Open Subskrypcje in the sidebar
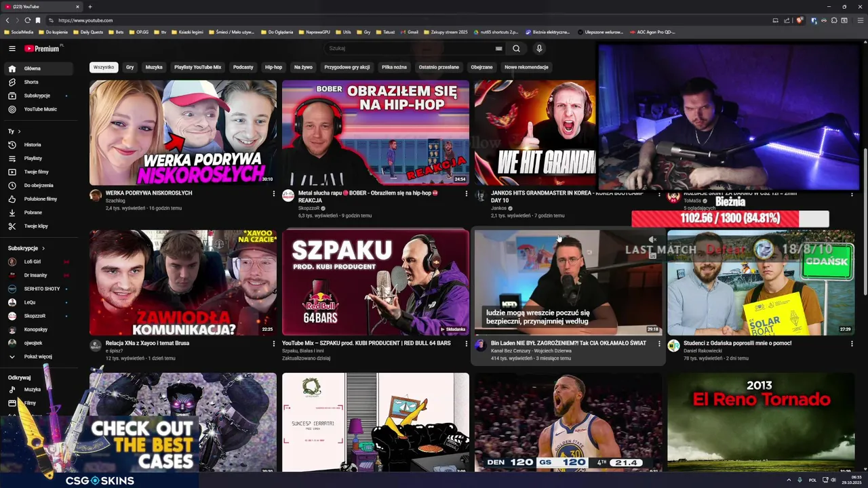Viewport: 868px width, 488px height. [x=39, y=96]
